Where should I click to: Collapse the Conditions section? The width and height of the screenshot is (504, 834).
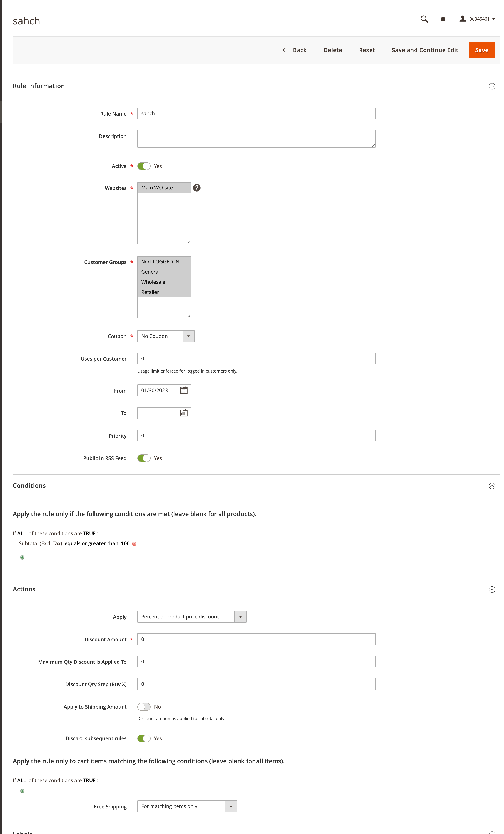492,486
